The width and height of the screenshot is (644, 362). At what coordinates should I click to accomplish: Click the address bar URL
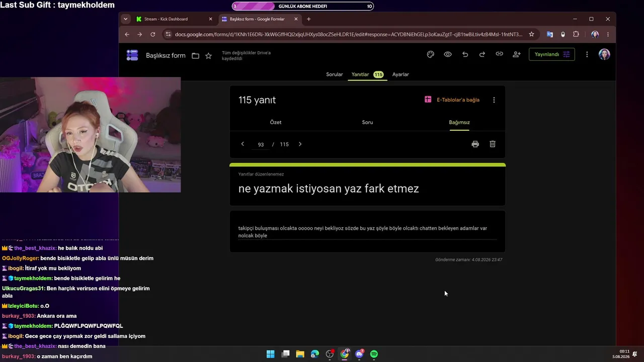[x=348, y=34]
